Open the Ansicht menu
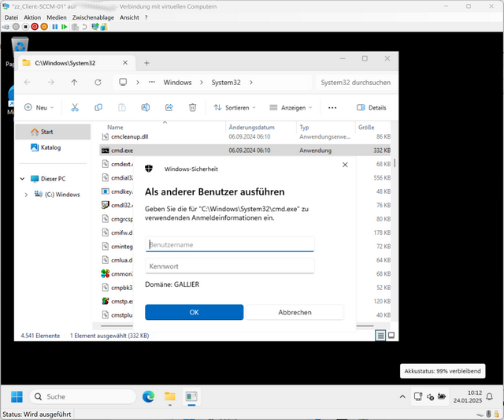 [129, 17]
